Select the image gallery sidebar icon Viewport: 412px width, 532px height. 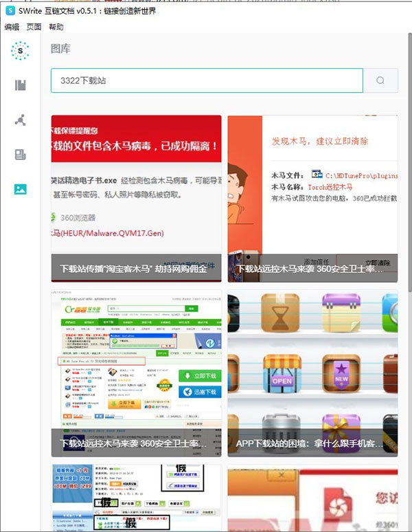click(21, 189)
